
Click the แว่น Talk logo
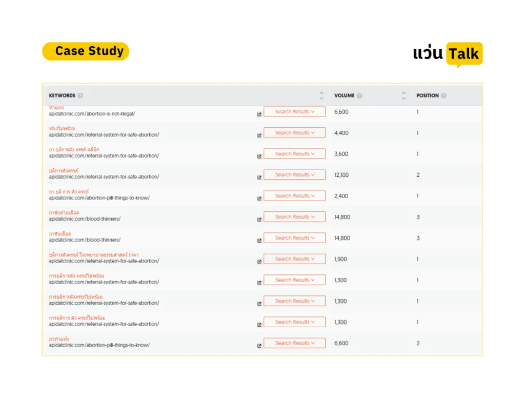(x=448, y=54)
